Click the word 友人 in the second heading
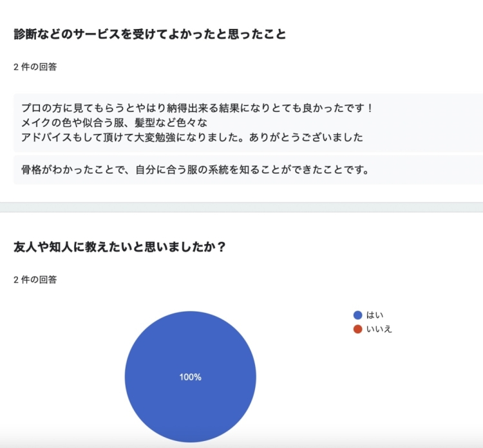The height and width of the screenshot is (448, 483). click(x=25, y=247)
